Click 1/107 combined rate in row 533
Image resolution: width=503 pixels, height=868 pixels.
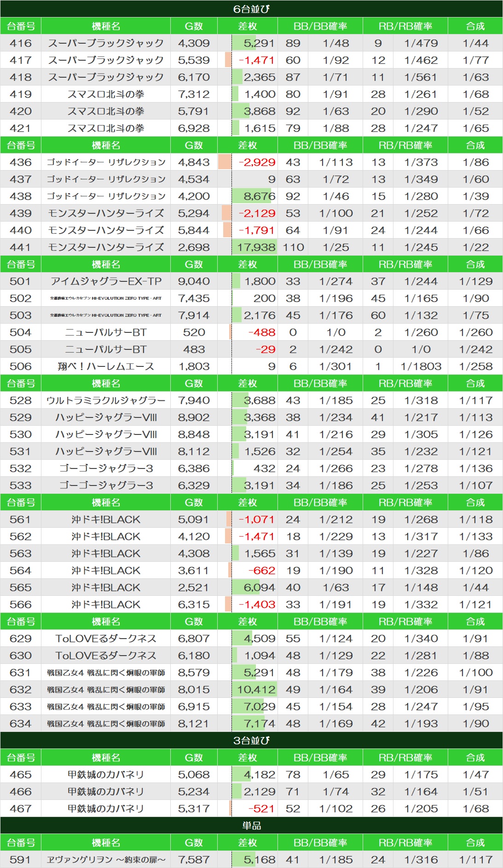coord(475,485)
